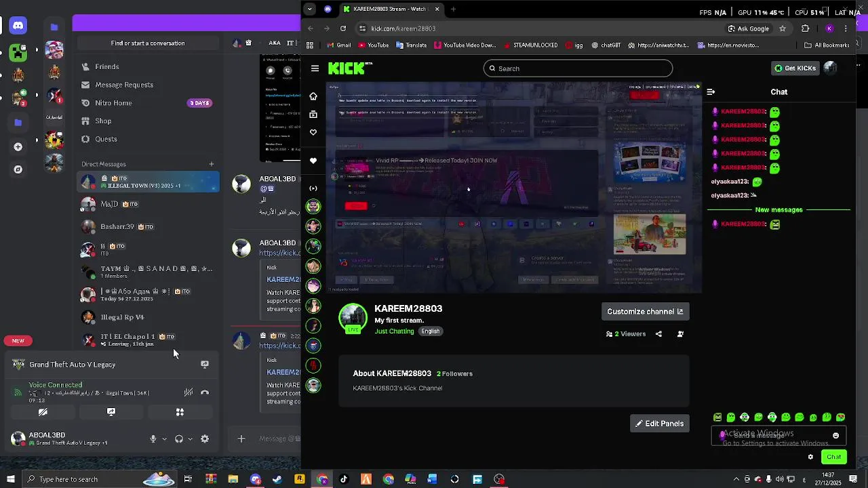The height and width of the screenshot is (488, 868).
Task: Open ILLEGAL TOWN V3 direct message
Action: point(149,182)
